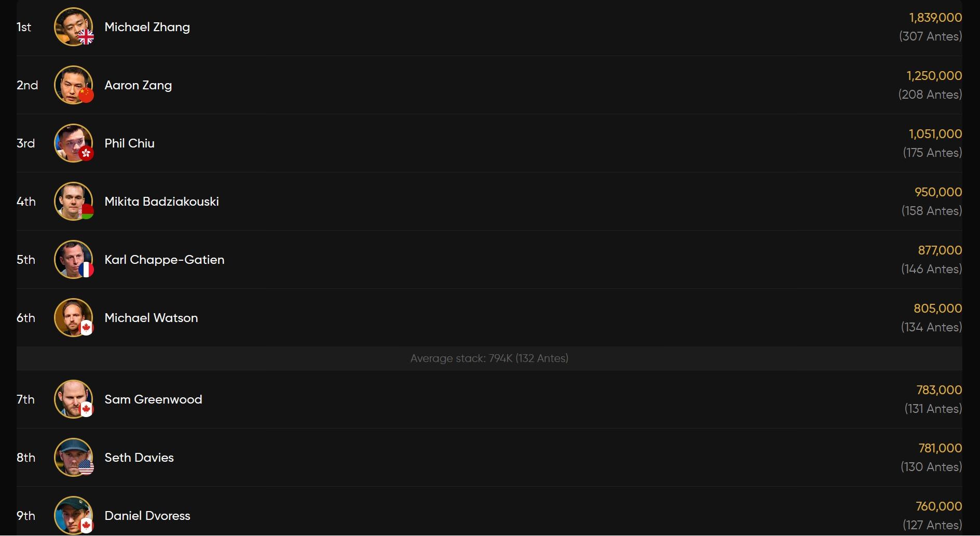The image size is (980, 536).
Task: Click Aaron Zang's 1,250,000 chip count
Action: point(934,76)
